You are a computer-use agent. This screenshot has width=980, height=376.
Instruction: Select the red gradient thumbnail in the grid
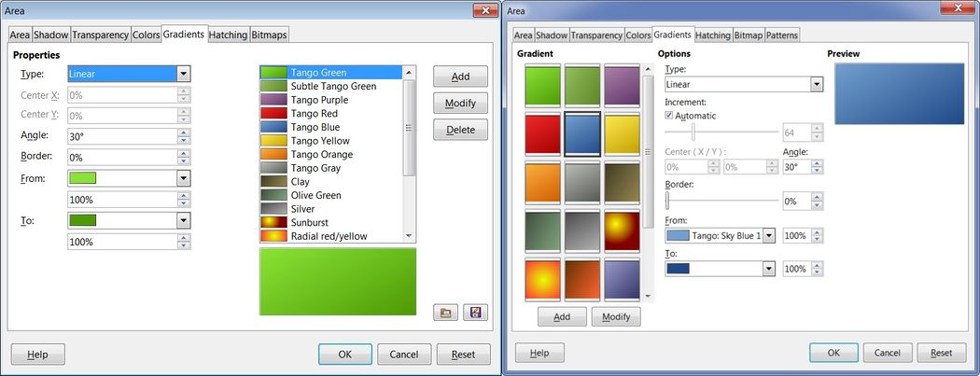pos(542,133)
